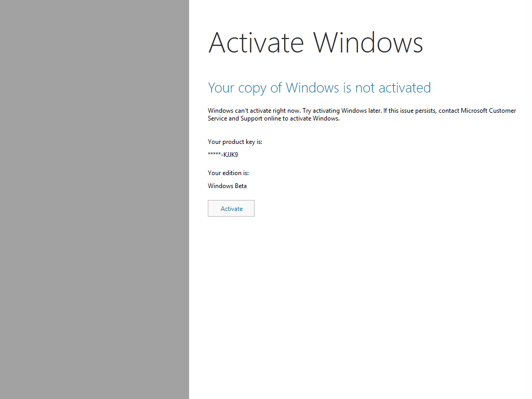This screenshot has width=532, height=399.
Task: Click 'Your copy of Windows is not activated' heading
Action: pos(320,88)
